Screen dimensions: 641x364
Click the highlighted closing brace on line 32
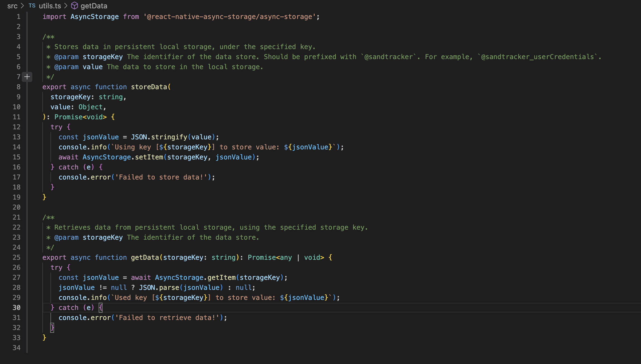coord(52,327)
